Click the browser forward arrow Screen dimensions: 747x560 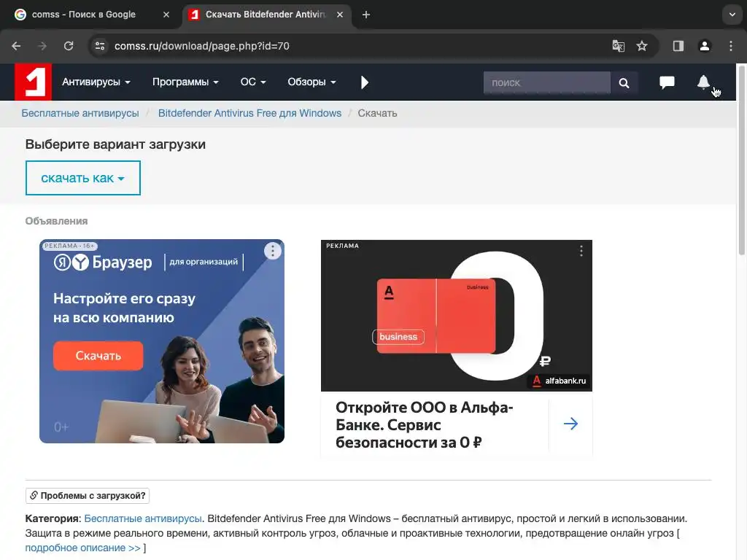(x=42, y=46)
